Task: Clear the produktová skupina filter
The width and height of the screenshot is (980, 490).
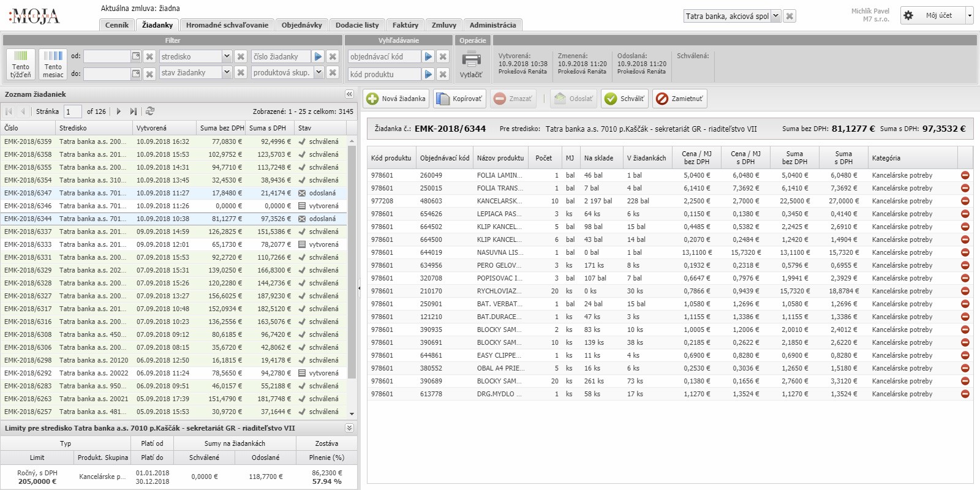Action: [x=333, y=72]
